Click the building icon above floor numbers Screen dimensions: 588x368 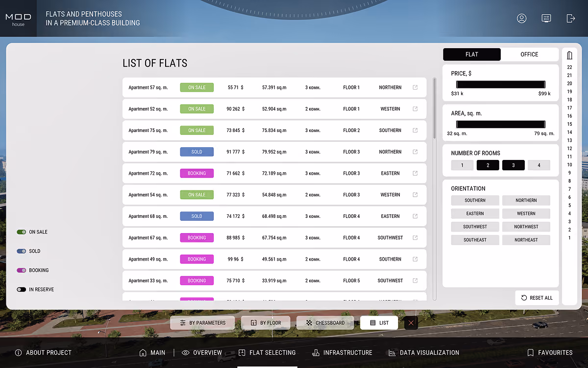coord(569,55)
